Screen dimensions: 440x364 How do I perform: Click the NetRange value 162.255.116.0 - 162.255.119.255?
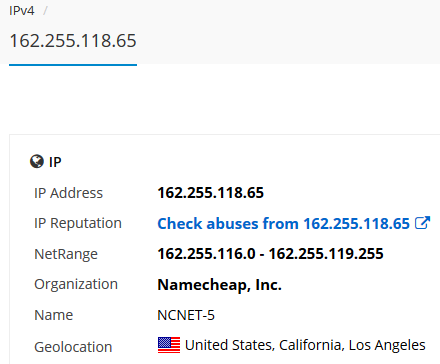(270, 254)
